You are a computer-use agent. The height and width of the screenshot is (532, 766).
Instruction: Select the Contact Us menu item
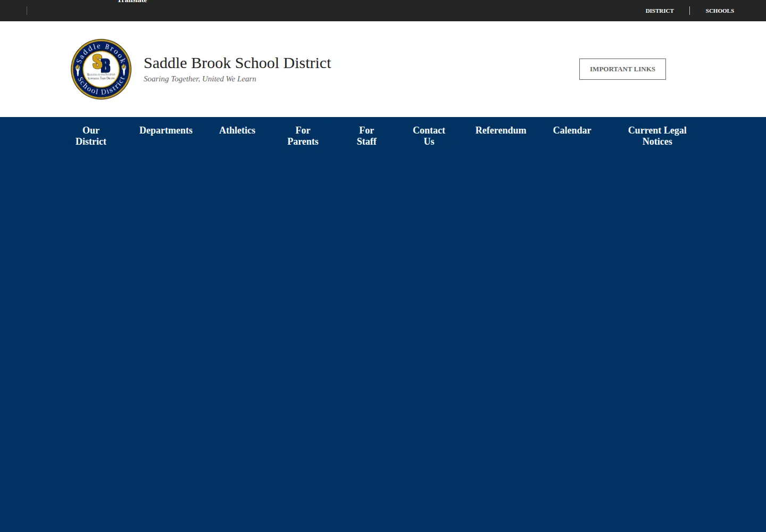(x=429, y=136)
